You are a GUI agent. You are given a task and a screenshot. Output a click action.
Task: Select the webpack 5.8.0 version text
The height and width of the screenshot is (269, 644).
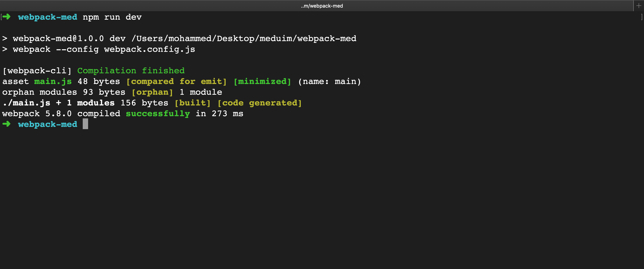[36, 113]
